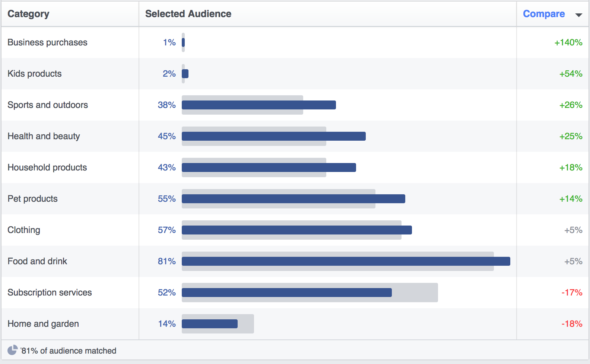Click the Household products 43% value

tap(166, 167)
